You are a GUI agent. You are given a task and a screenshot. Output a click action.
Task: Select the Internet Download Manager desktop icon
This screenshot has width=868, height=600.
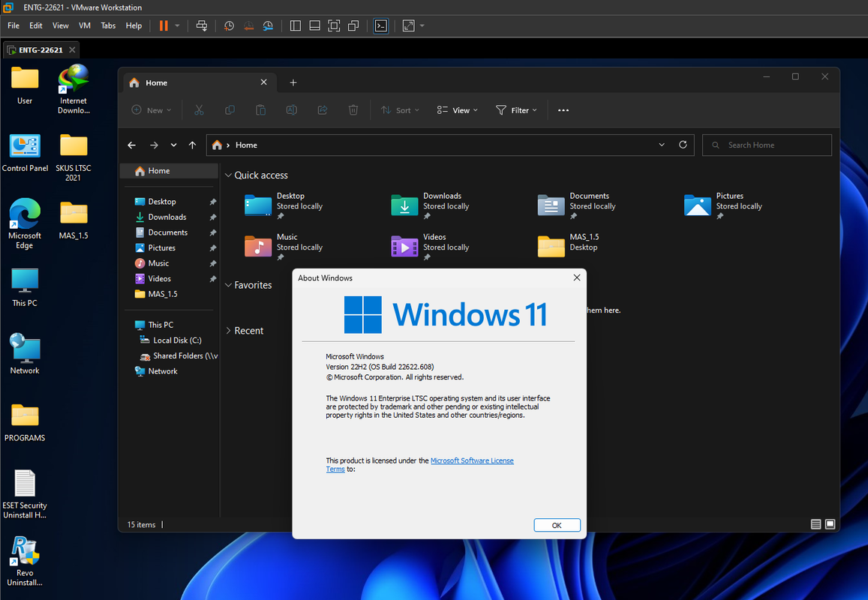(x=74, y=90)
